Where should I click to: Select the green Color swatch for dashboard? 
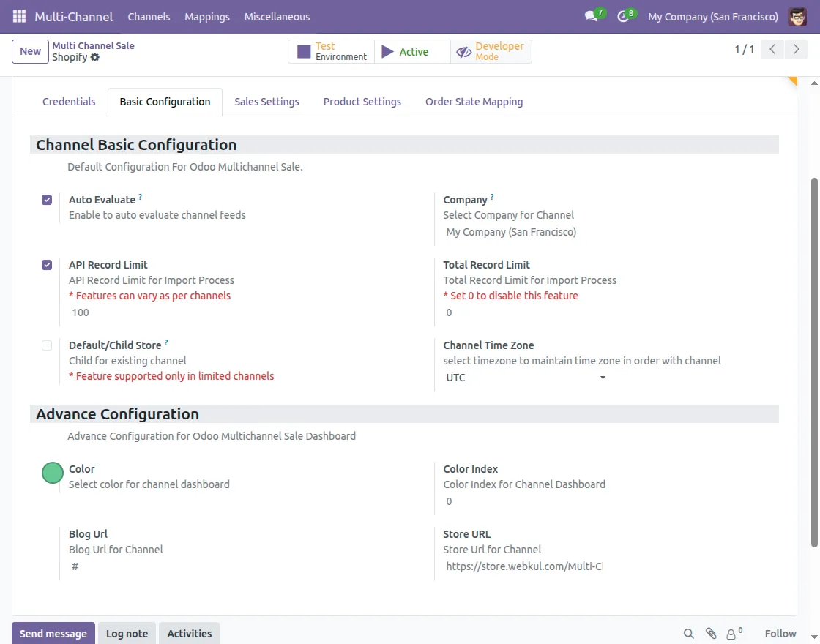(52, 473)
